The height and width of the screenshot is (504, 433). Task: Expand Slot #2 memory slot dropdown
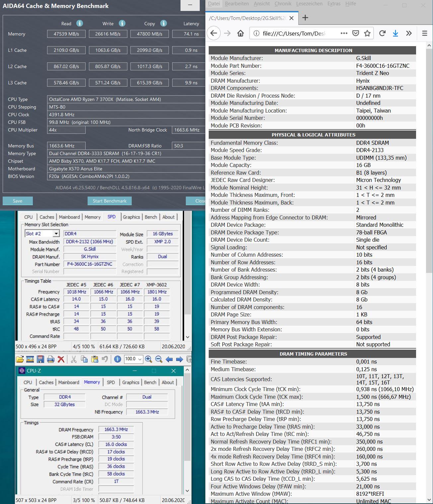pyautogui.click(x=56, y=234)
